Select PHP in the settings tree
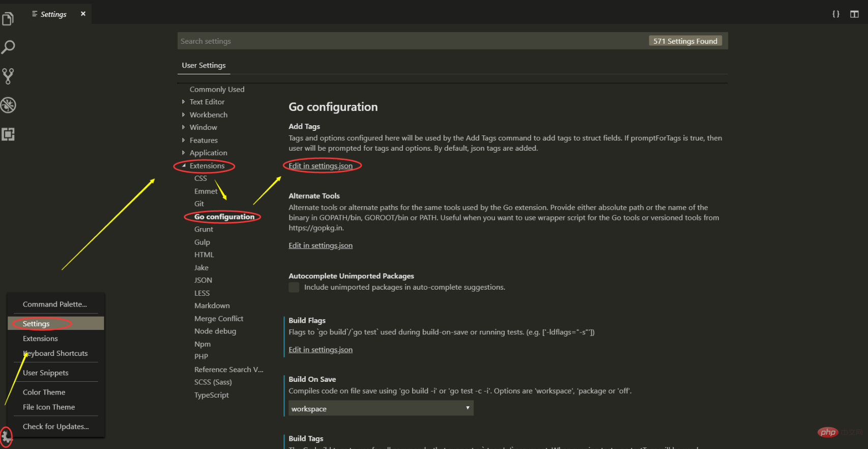Image resolution: width=868 pixels, height=449 pixels. pyautogui.click(x=201, y=356)
